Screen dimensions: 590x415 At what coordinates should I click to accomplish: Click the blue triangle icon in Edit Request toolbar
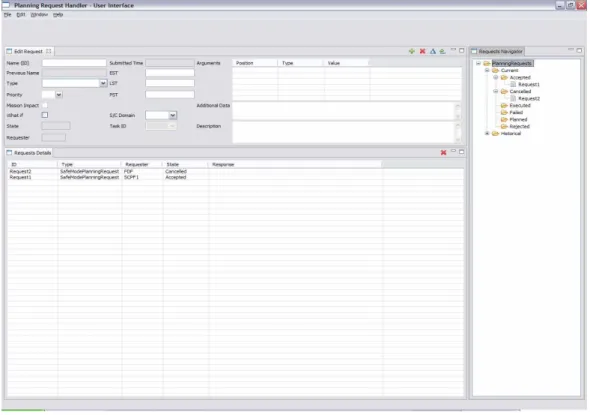433,51
